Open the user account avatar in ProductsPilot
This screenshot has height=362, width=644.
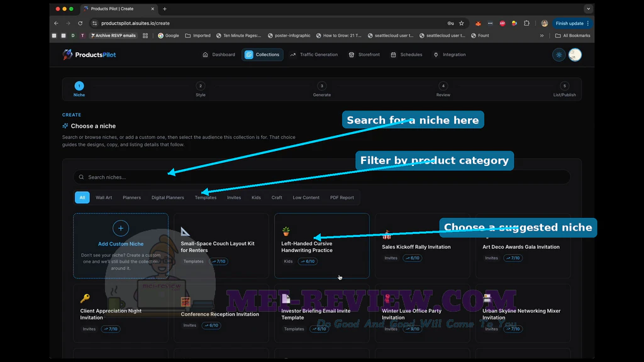pos(575,55)
